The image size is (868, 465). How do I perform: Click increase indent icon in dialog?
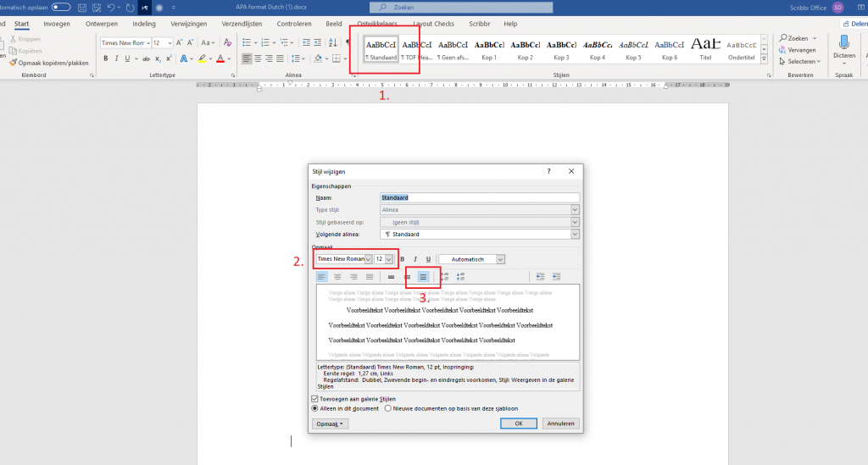click(556, 277)
